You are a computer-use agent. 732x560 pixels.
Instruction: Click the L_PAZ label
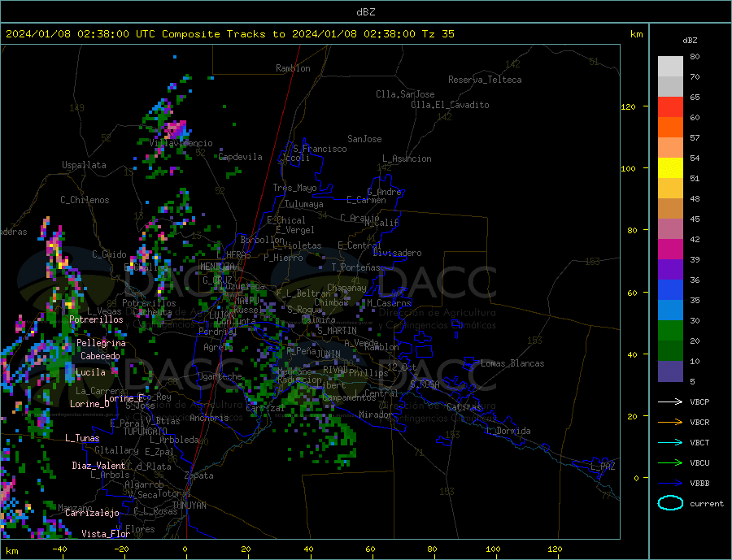(x=603, y=467)
